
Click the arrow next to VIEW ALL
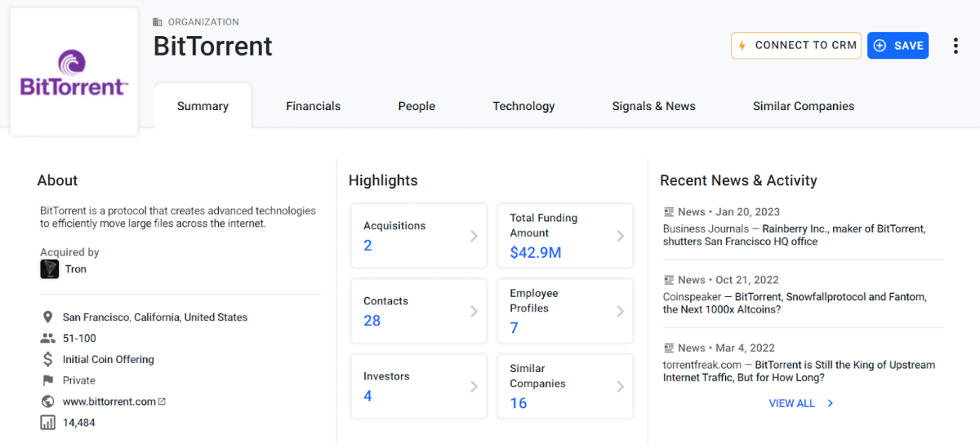coord(830,403)
